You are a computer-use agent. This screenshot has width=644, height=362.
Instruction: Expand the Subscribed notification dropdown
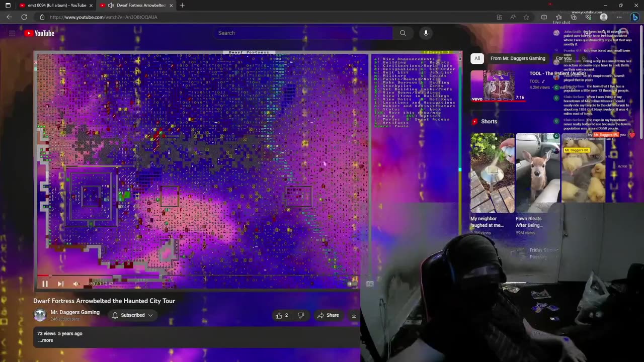[x=132, y=315]
